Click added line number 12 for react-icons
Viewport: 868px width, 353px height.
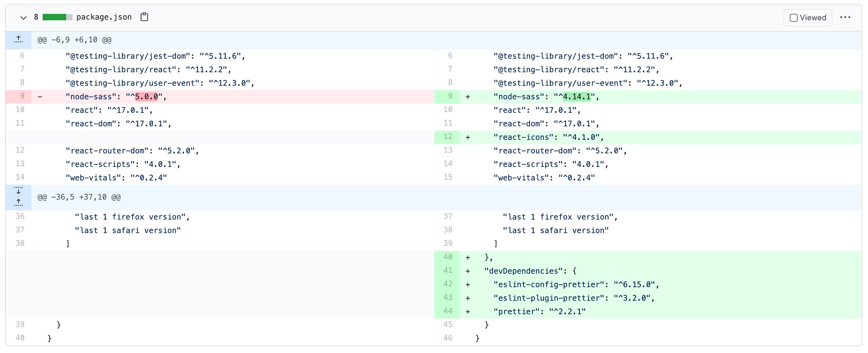(x=447, y=137)
